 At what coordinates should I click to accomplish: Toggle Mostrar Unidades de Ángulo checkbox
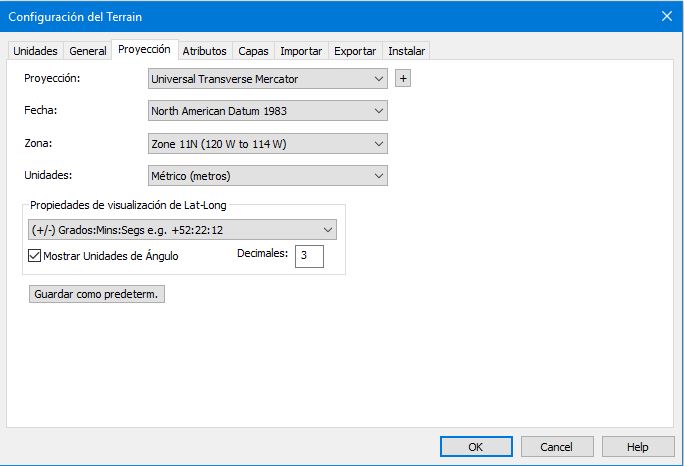coord(35,257)
